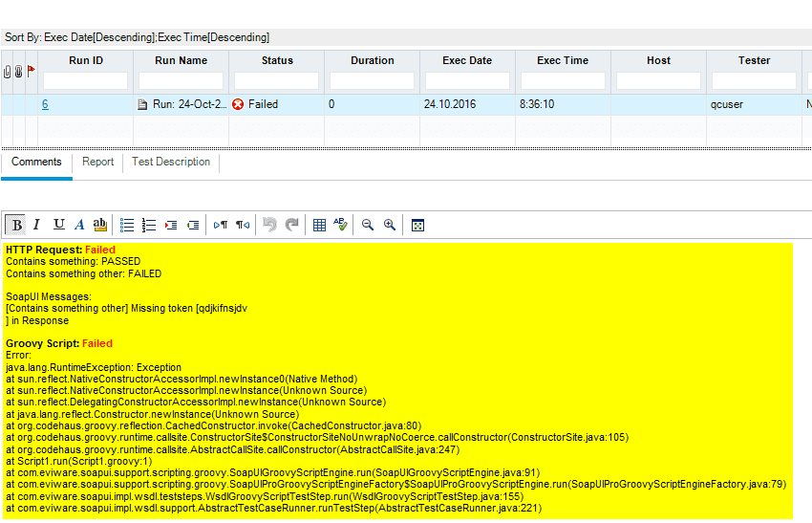This screenshot has height=523, width=812.
Task: Click the Run Name filter field
Action: pyautogui.click(x=181, y=80)
